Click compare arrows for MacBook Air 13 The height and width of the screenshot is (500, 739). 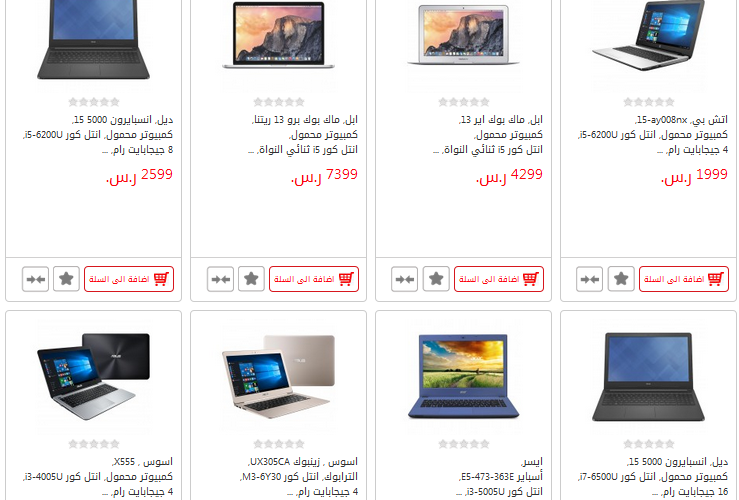tap(404, 279)
